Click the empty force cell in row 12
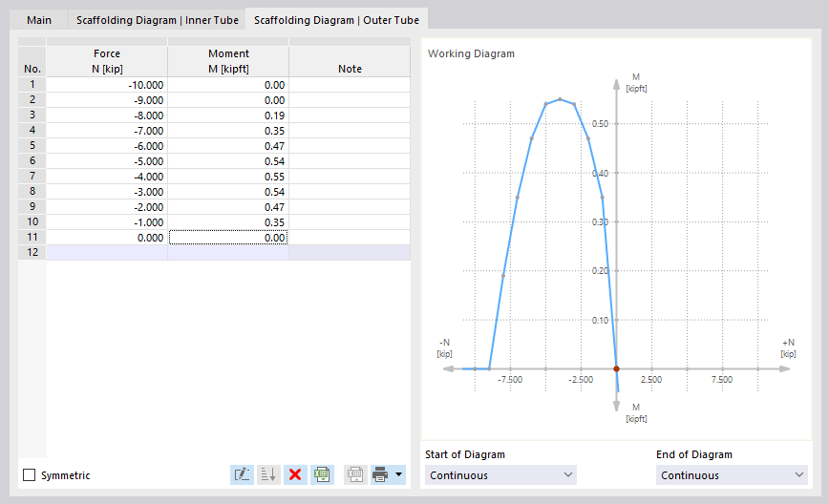The height and width of the screenshot is (504, 829). pyautogui.click(x=107, y=253)
